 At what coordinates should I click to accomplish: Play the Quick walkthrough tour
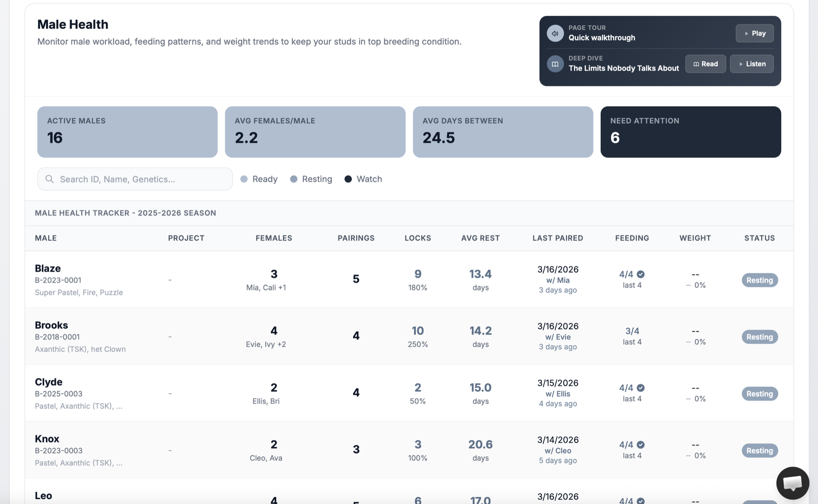[x=754, y=34]
